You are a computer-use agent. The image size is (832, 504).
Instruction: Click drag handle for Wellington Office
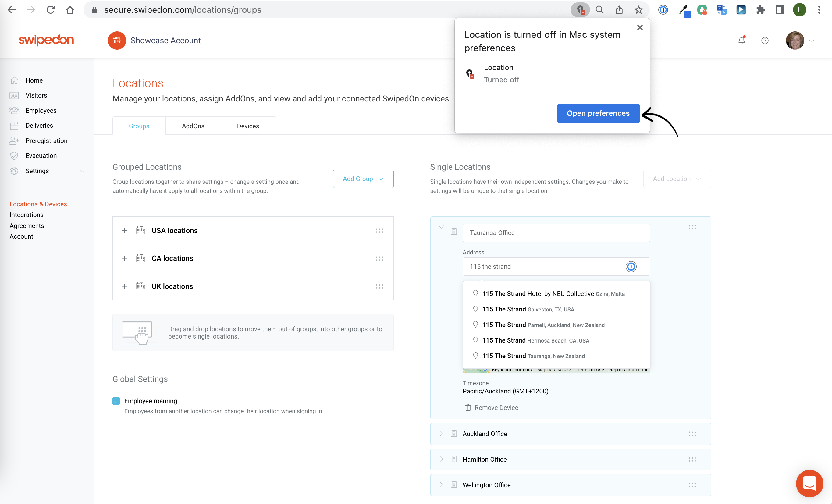point(692,485)
